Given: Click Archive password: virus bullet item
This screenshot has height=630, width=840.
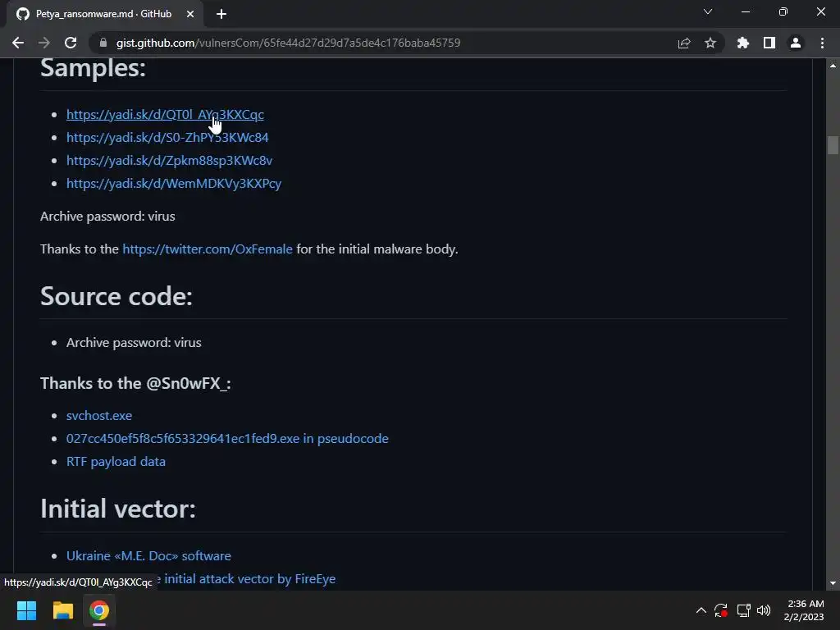Looking at the screenshot, I should coord(134,343).
